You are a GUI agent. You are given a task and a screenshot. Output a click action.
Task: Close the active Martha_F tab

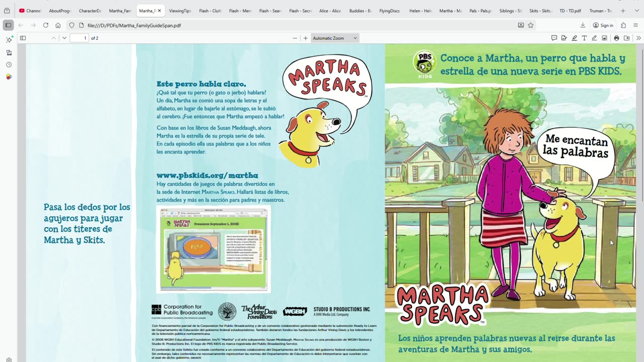[x=159, y=11]
